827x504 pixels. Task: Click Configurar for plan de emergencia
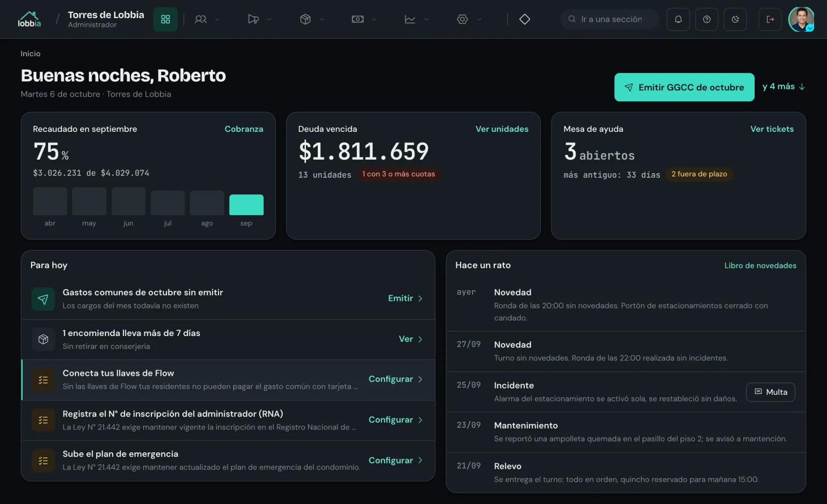click(395, 460)
